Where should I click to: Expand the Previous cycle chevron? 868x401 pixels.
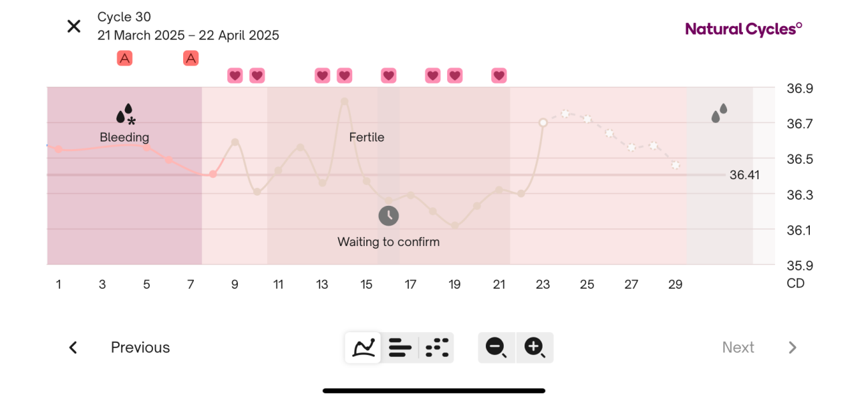point(73,348)
